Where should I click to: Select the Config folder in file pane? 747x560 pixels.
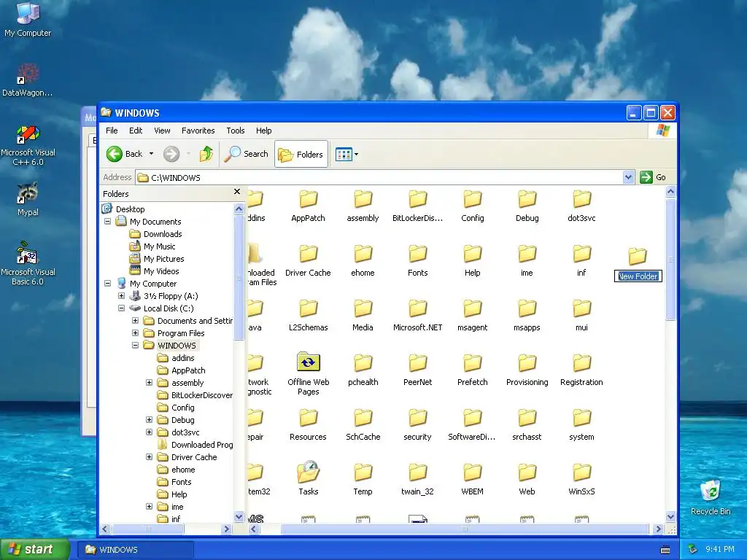click(473, 206)
